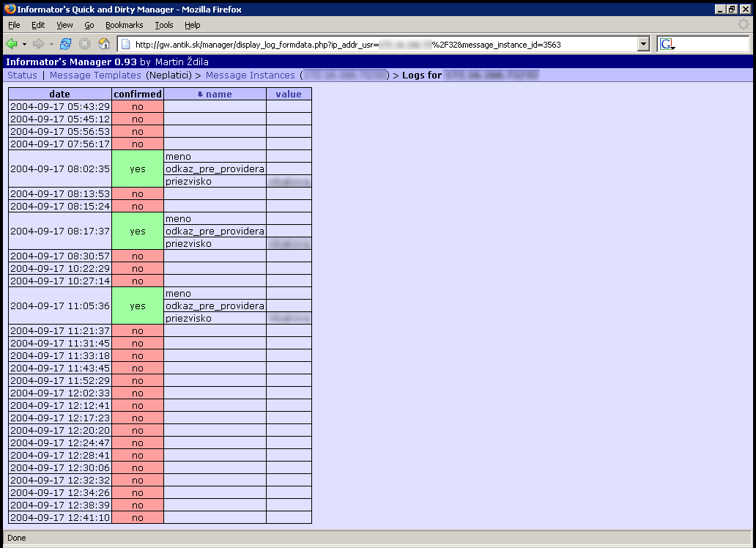The width and height of the screenshot is (756, 548).
Task: Open the Message Instances breadcrumb link
Action: coord(251,75)
